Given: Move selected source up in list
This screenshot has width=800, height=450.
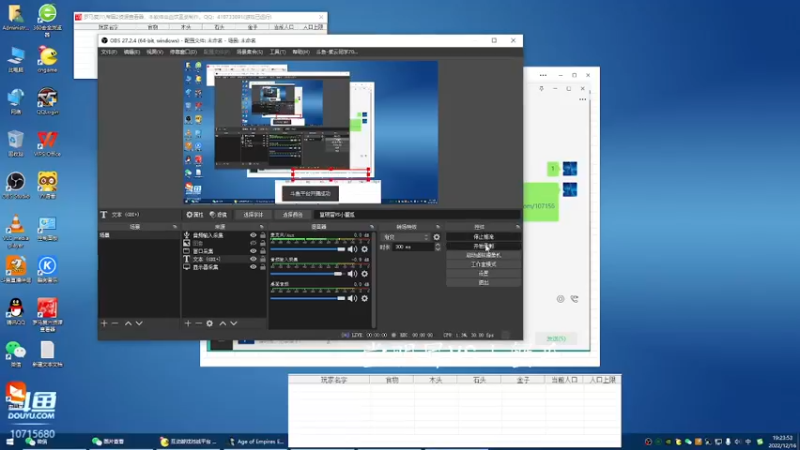Looking at the screenshot, I should pyautogui.click(x=223, y=323).
